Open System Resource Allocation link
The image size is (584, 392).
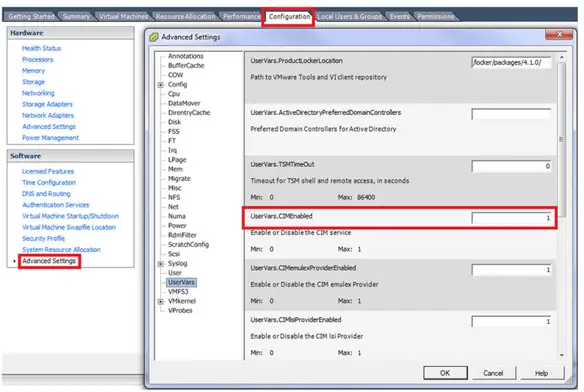[x=61, y=249]
